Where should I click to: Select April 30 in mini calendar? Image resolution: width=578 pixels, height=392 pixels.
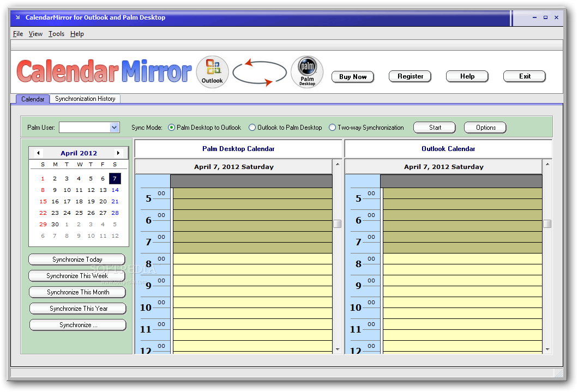click(55, 225)
